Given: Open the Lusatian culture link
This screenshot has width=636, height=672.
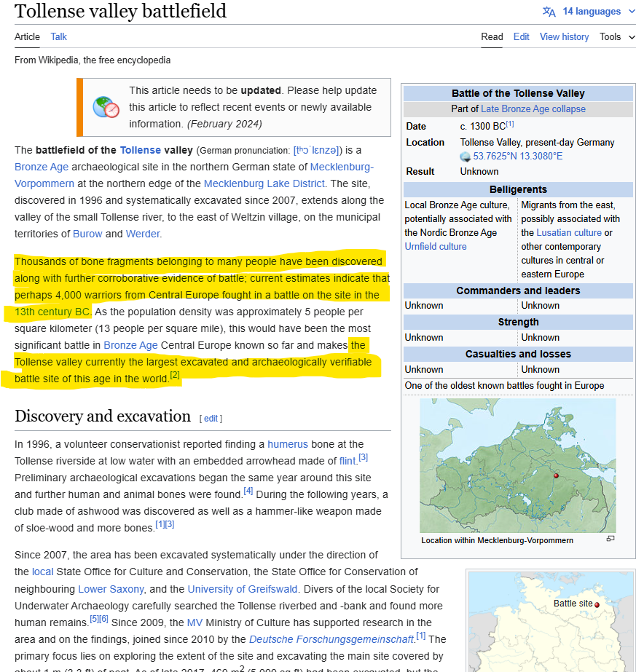Looking at the screenshot, I should tap(569, 233).
